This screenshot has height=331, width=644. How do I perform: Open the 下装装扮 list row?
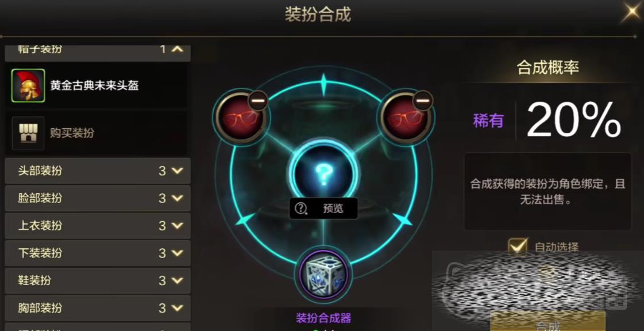tap(98, 253)
